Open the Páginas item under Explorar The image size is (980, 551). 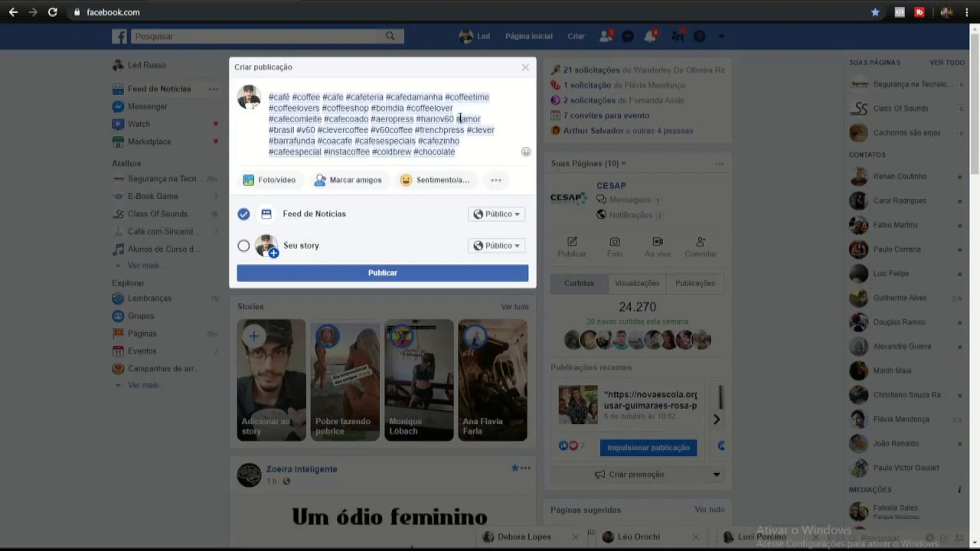142,334
